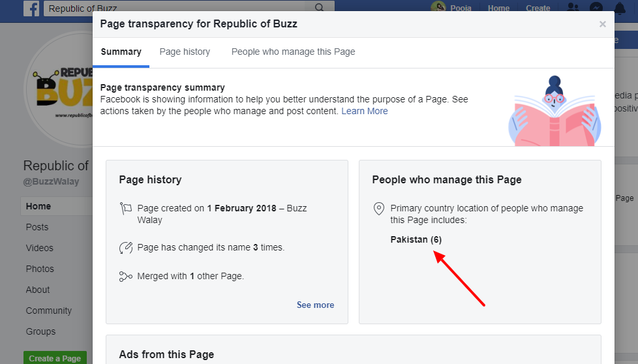This screenshot has height=364, width=638.
Task: Select the Summary tab
Action: tap(121, 52)
